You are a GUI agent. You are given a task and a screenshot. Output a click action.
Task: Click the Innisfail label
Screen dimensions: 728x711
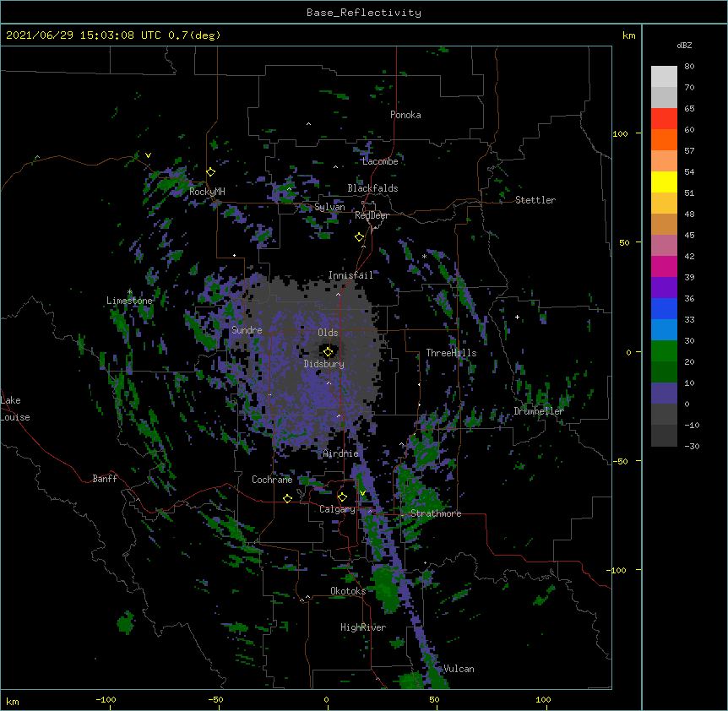[350, 275]
